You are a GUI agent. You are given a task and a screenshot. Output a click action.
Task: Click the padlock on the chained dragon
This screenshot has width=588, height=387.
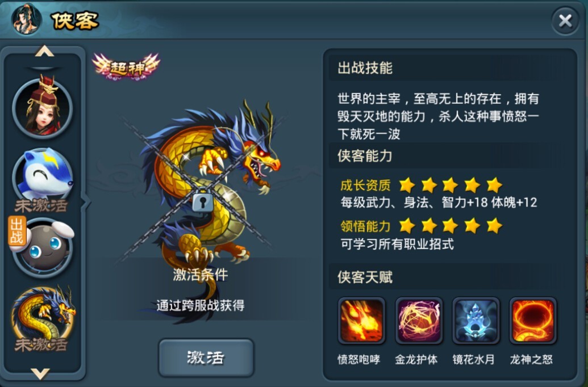click(202, 201)
